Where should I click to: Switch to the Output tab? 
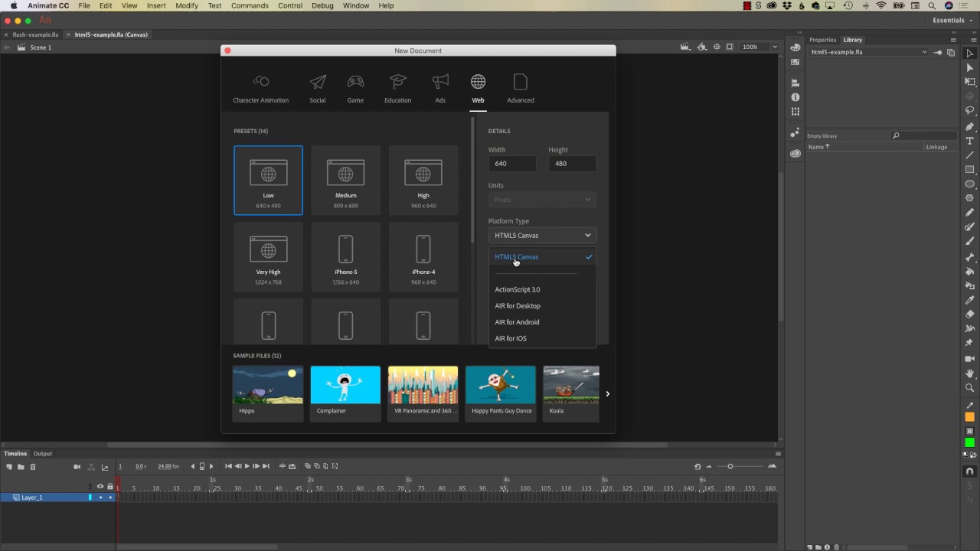(43, 454)
